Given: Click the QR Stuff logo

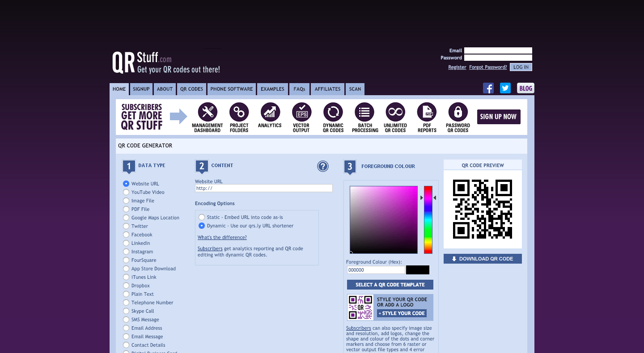Looking at the screenshot, I should tap(166, 62).
